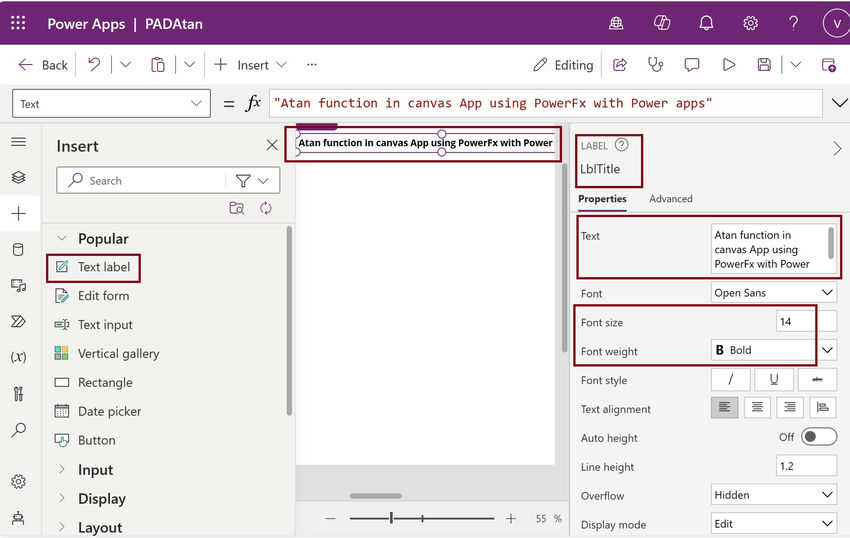This screenshot has height=538, width=850.
Task: Insert a Vertical gallery control
Action: coord(107,354)
